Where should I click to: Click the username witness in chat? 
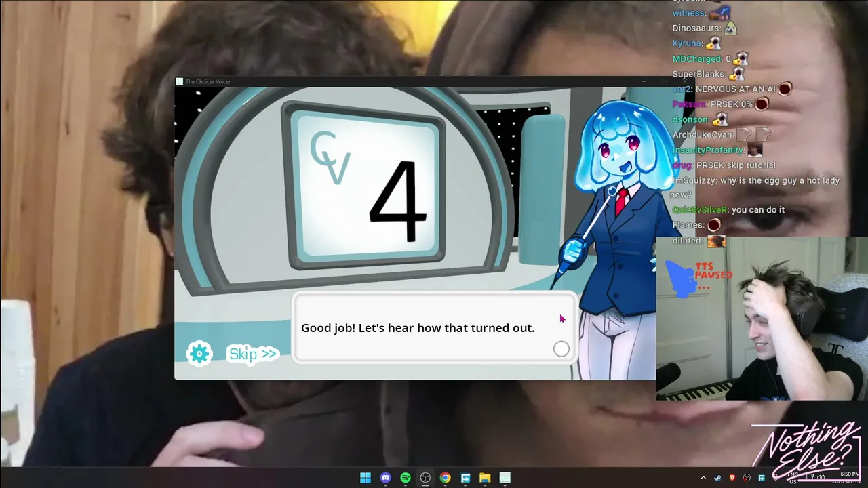click(689, 13)
